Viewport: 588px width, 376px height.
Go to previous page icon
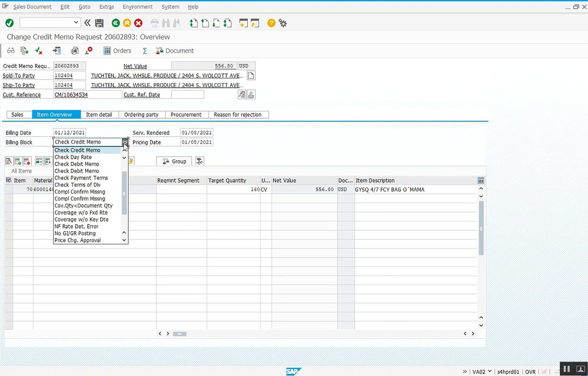[205, 23]
